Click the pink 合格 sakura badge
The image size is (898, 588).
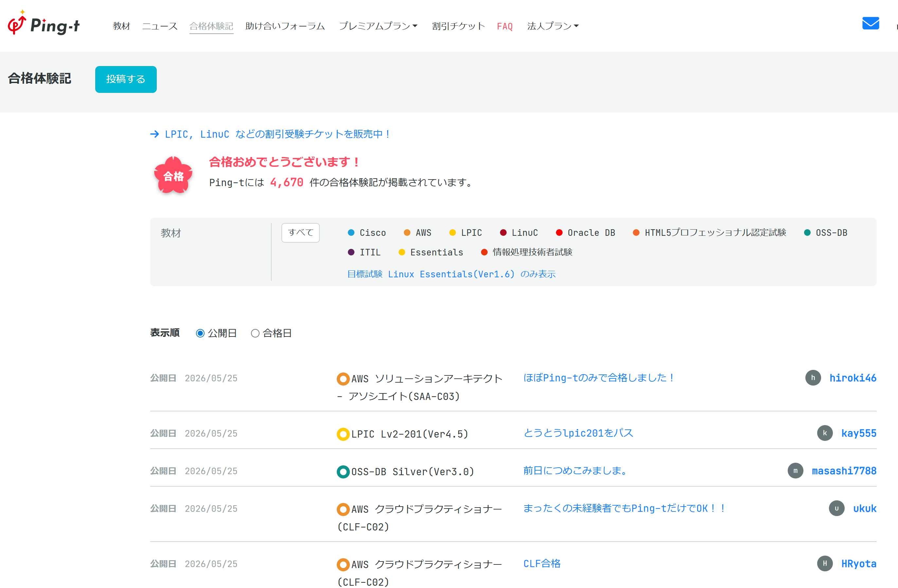[x=173, y=175]
